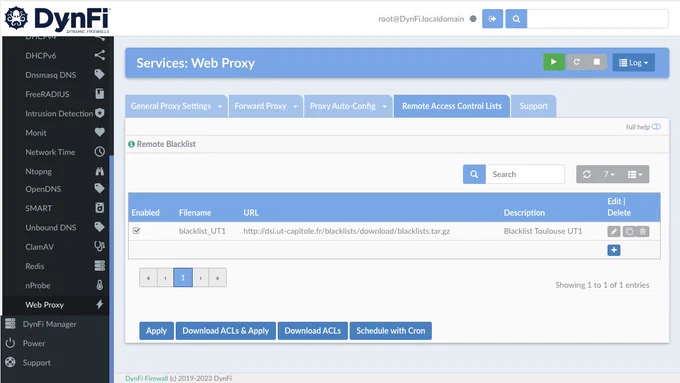Refresh the blacklist table
The height and width of the screenshot is (383, 680).
pyautogui.click(x=587, y=174)
